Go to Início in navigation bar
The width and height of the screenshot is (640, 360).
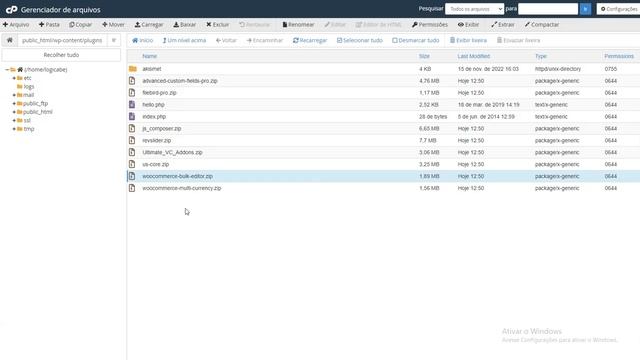coord(142,40)
